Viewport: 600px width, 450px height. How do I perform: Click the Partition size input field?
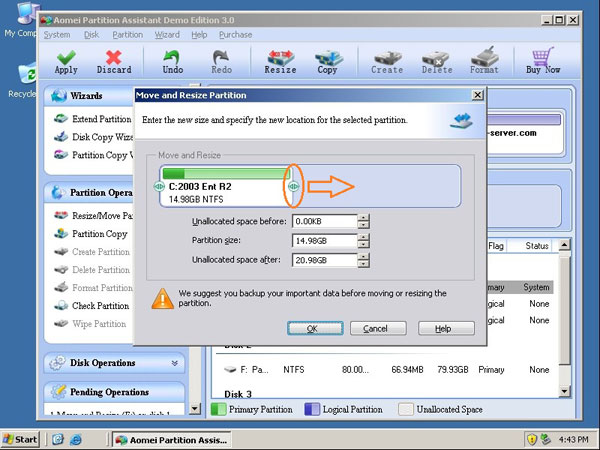pyautogui.click(x=323, y=240)
